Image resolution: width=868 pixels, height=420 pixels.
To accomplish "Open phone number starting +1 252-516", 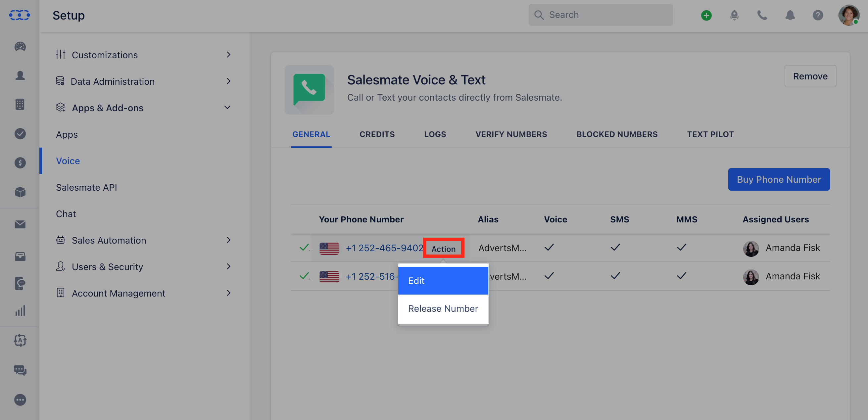I will click(x=372, y=276).
